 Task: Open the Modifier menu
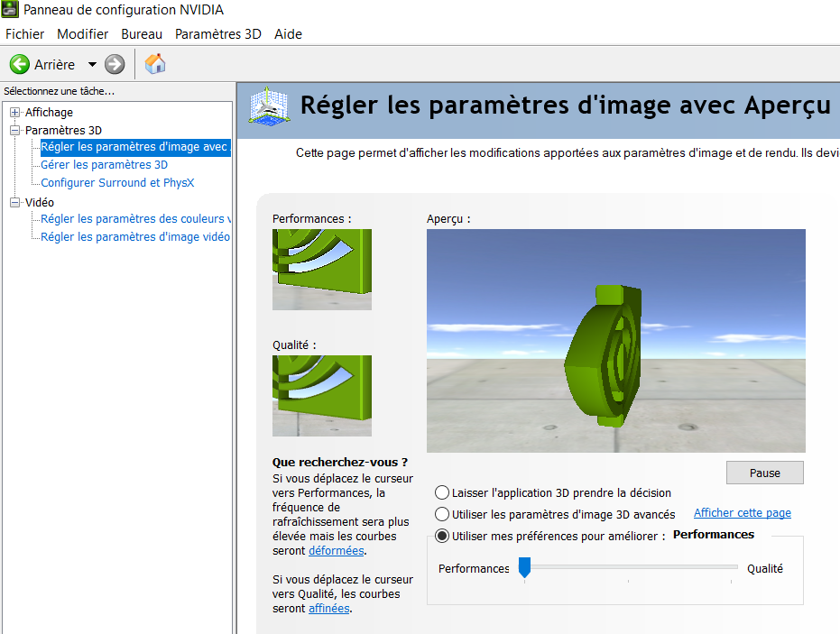pyautogui.click(x=82, y=34)
